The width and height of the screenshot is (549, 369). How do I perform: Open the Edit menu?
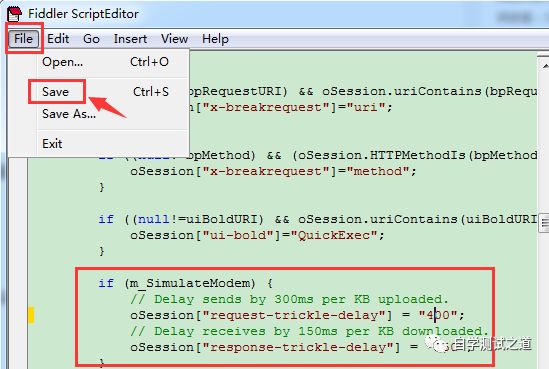(x=58, y=39)
